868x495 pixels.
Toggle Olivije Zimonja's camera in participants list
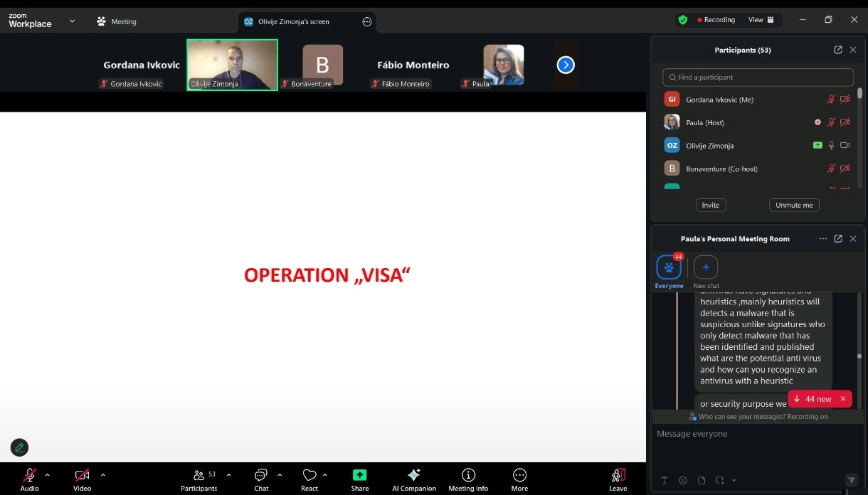pos(845,145)
